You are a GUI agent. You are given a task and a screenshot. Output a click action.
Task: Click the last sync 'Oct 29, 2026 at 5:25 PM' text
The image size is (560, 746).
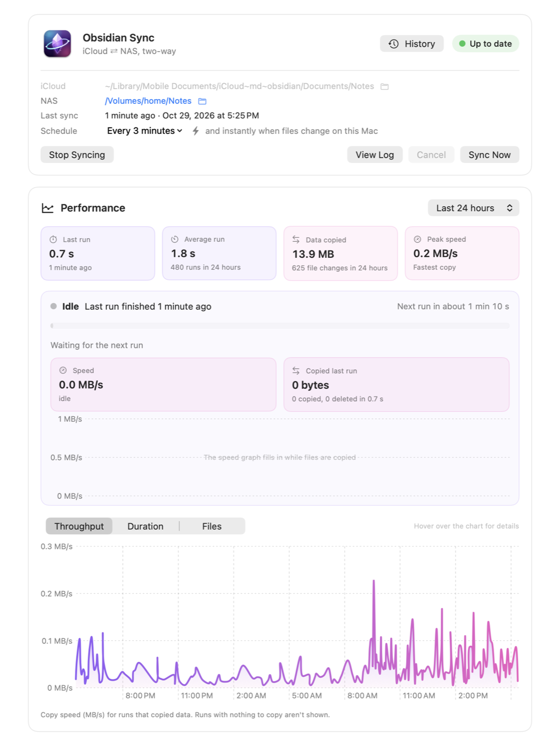tap(210, 116)
